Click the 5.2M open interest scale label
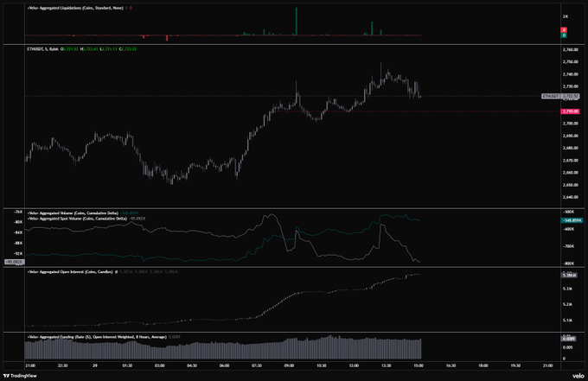Image resolution: width=588 pixels, height=381 pixels. [567, 305]
